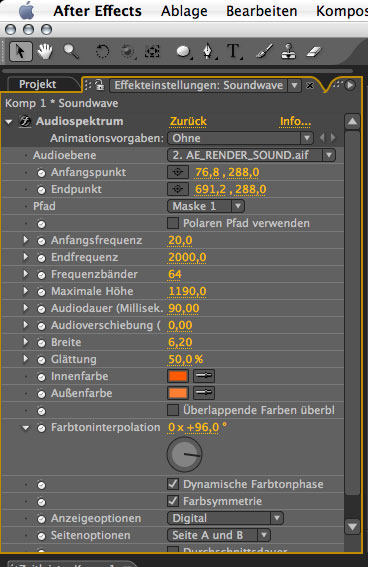Viewport: 368px width, 567px height.
Task: Click the scrollbar up arrow
Action: (352, 122)
